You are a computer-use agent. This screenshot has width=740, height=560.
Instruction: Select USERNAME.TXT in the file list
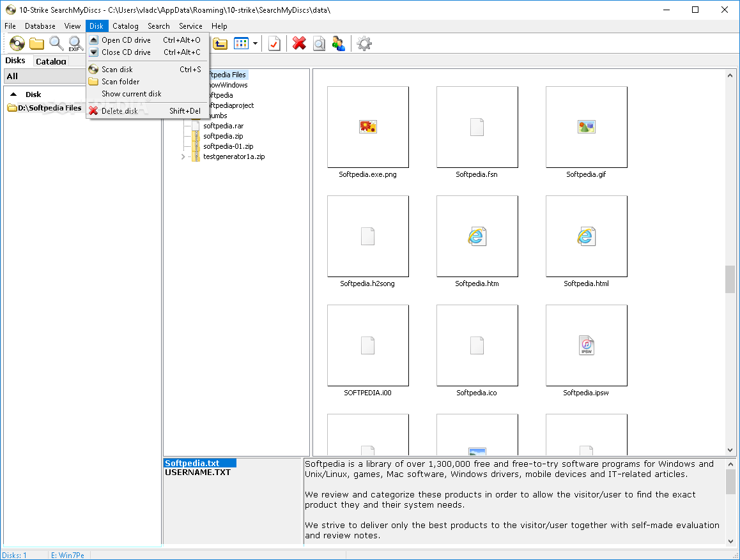coord(197,473)
